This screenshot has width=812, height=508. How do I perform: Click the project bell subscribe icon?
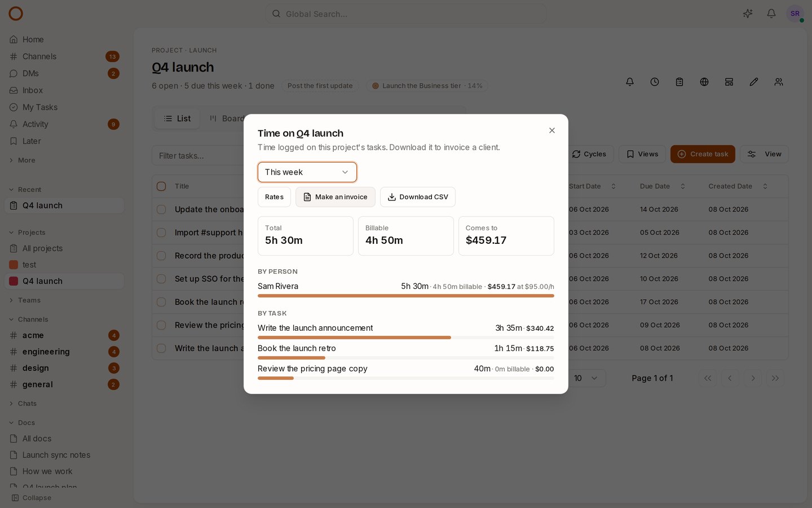[630, 82]
